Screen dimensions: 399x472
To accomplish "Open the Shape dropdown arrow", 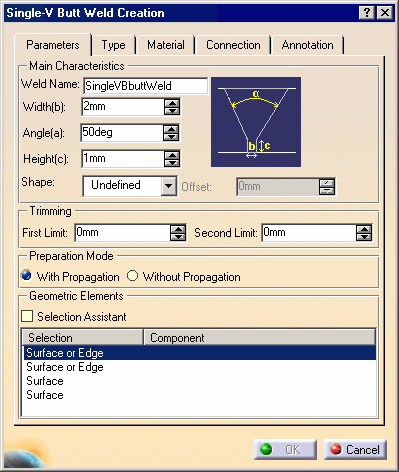I will 169,186.
